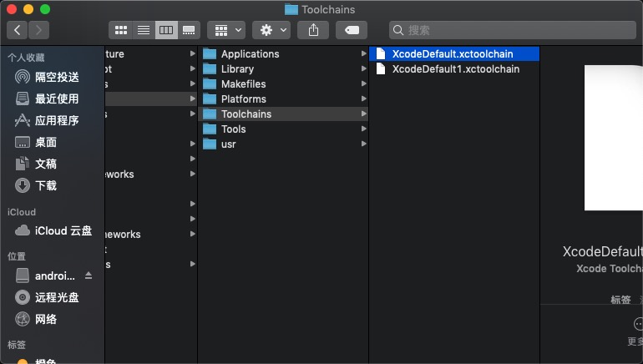The height and width of the screenshot is (364, 643).
Task: Select the Platforms folder
Action: click(x=283, y=99)
